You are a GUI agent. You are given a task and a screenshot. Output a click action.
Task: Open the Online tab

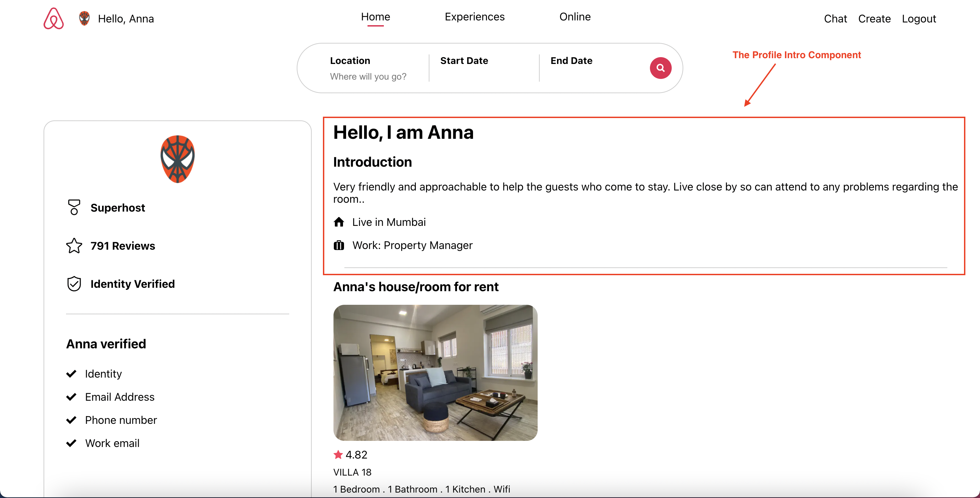575,18
